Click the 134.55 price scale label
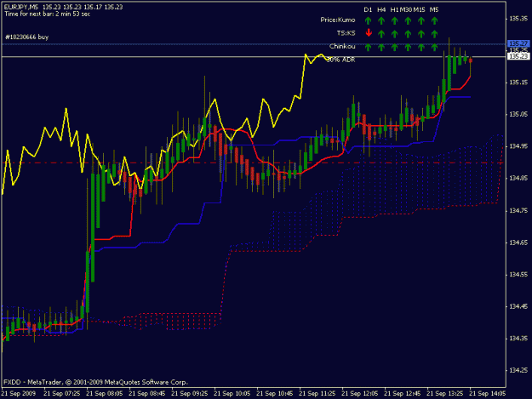The width and height of the screenshot is (532, 399). (518, 274)
